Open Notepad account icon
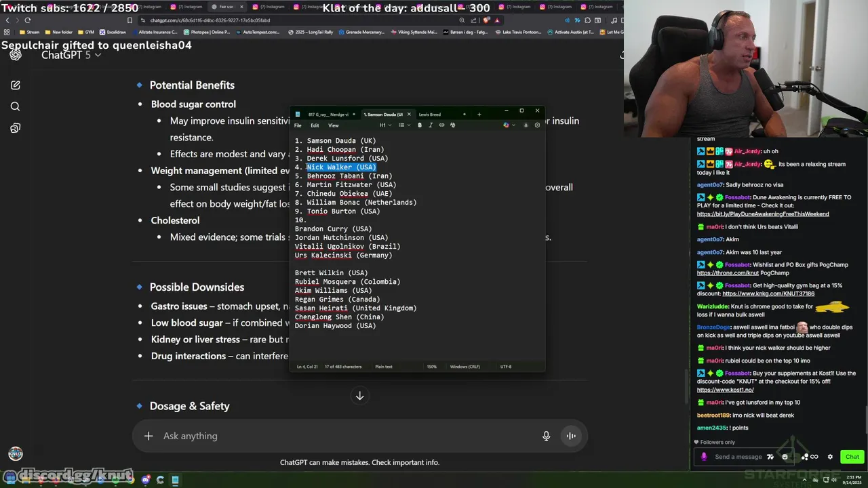 click(x=526, y=125)
